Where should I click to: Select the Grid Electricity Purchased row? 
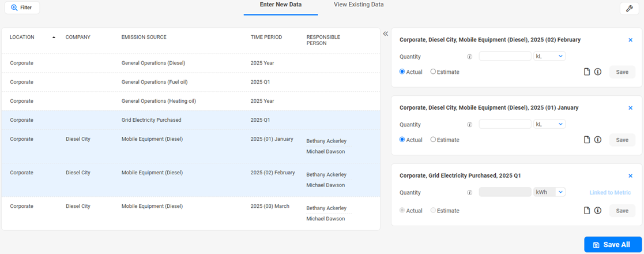pos(191,120)
